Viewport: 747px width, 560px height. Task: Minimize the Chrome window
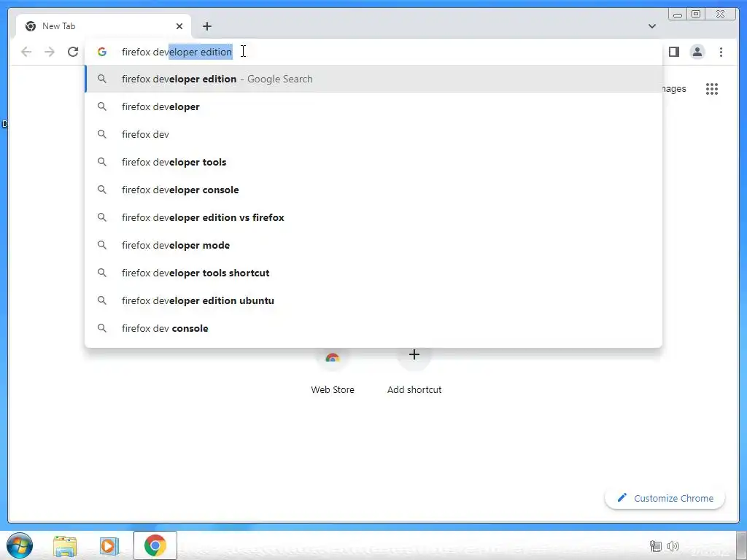pos(678,15)
